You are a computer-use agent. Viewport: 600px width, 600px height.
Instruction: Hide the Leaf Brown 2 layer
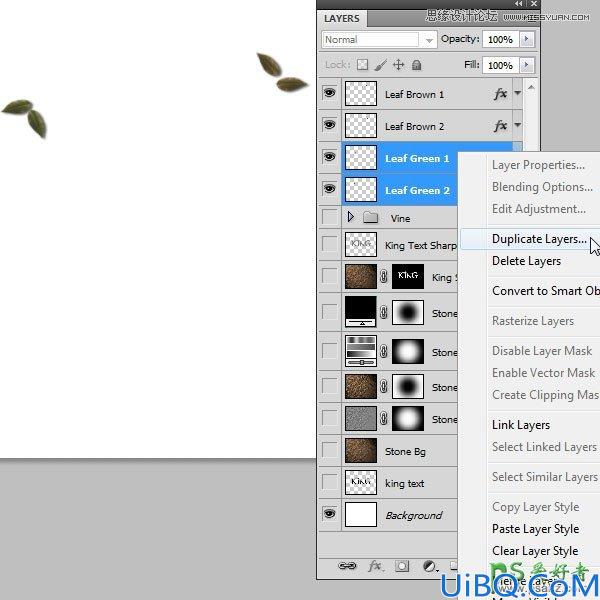(329, 125)
